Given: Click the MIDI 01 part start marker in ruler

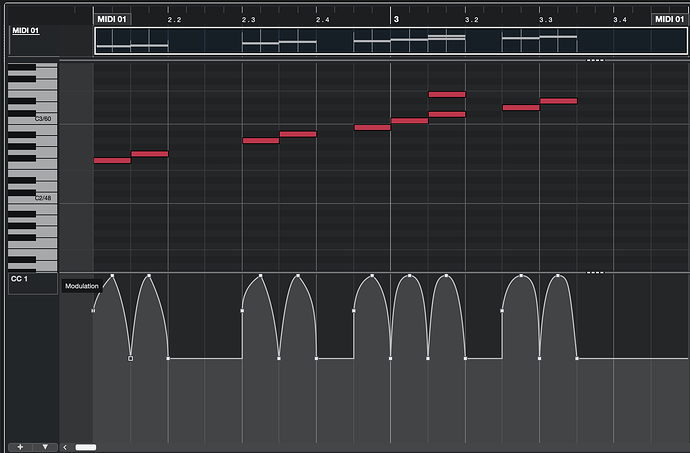Looking at the screenshot, I should (x=112, y=19).
